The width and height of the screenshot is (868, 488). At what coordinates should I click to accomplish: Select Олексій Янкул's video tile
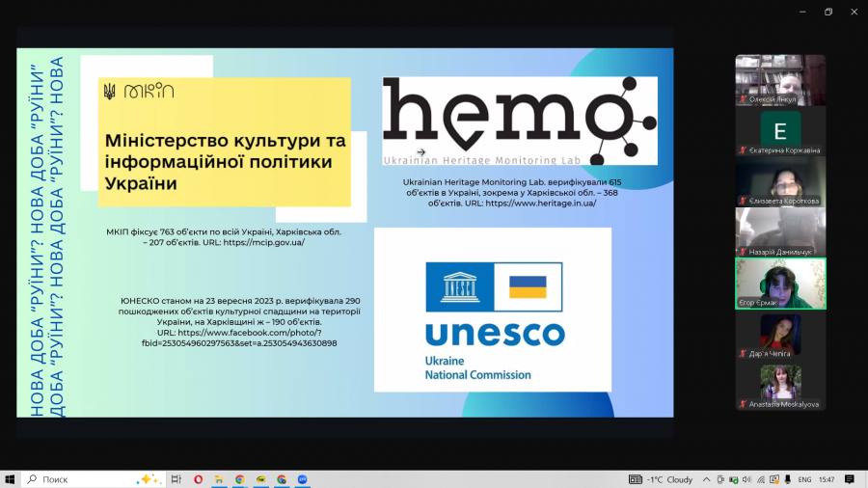click(780, 80)
